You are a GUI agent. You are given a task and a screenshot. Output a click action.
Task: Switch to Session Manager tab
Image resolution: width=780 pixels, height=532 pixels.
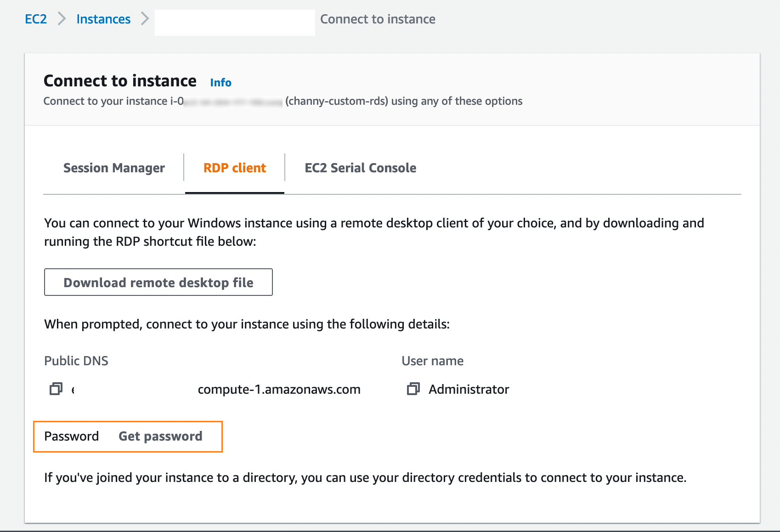[x=114, y=168]
